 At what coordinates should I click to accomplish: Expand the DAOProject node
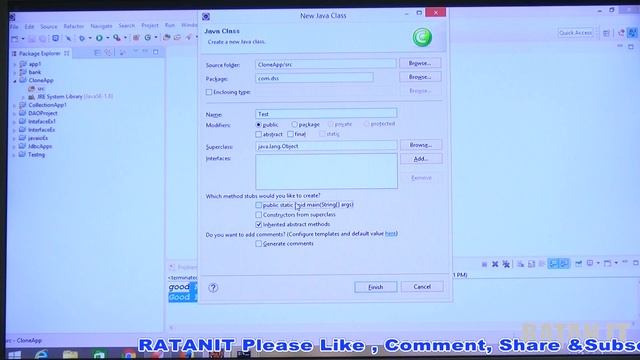click(15, 113)
